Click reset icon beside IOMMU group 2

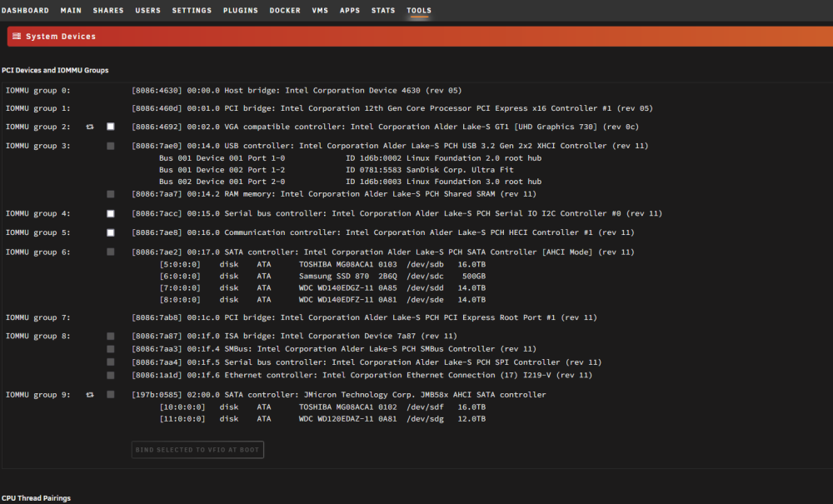(90, 127)
